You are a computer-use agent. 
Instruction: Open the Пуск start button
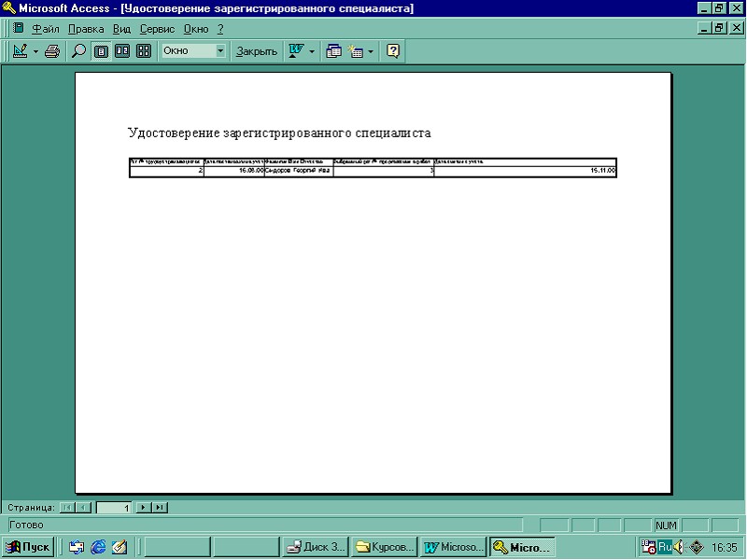pyautogui.click(x=29, y=547)
